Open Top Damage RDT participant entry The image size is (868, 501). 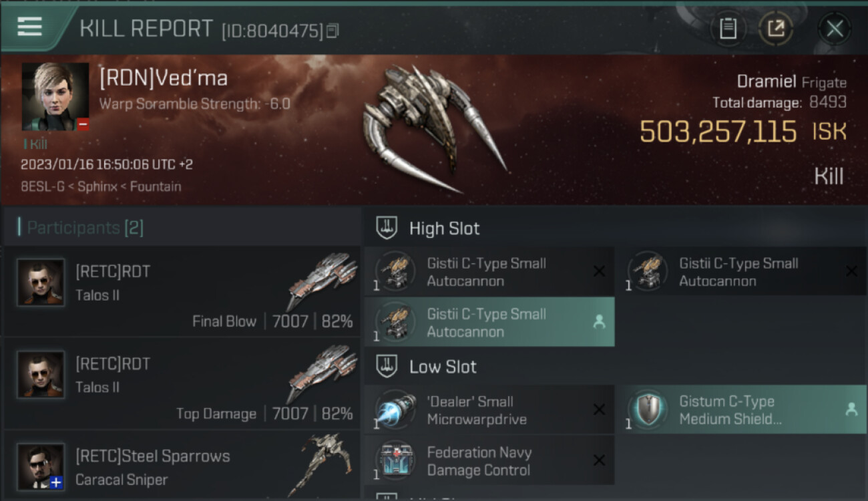click(182, 383)
